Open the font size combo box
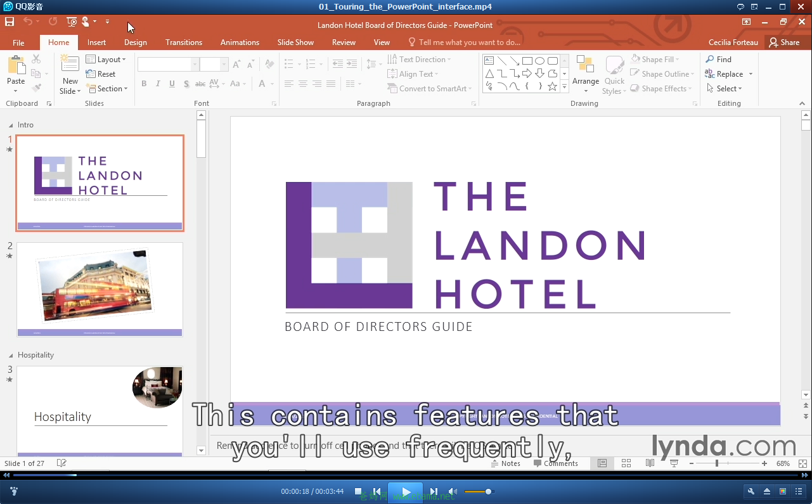Screen dimensions: 812x504 click(x=214, y=65)
